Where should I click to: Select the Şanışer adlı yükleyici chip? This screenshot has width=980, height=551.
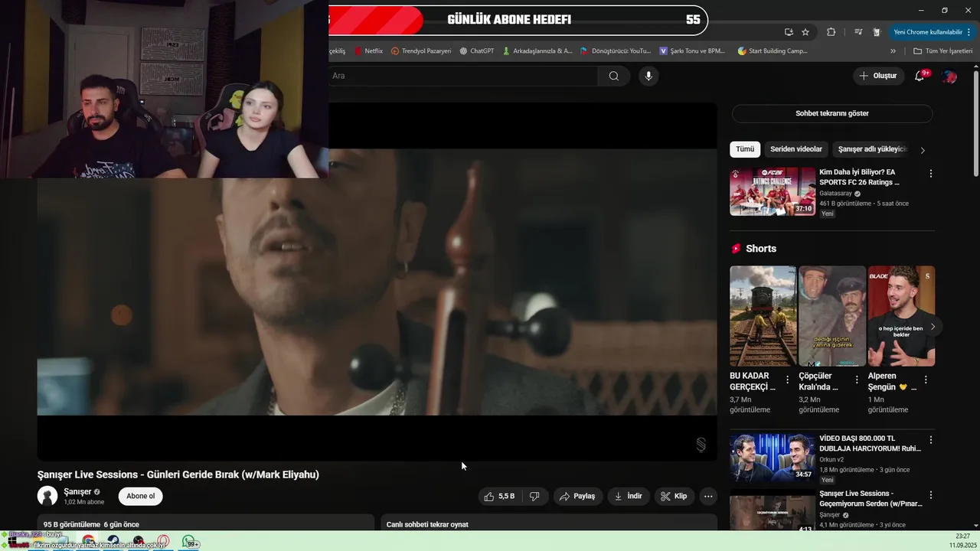pyautogui.click(x=872, y=149)
